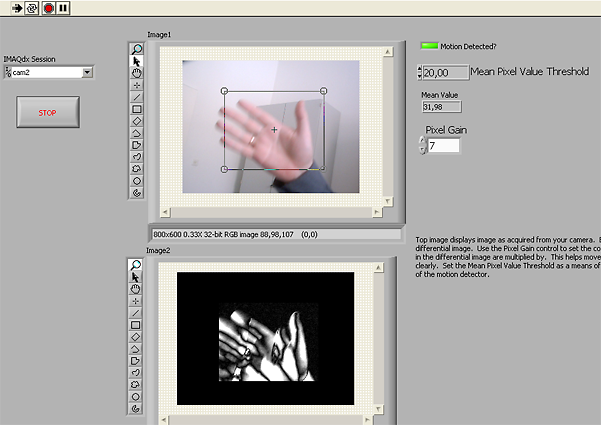Click the IMAQdx Session cam2 text field

coord(46,72)
